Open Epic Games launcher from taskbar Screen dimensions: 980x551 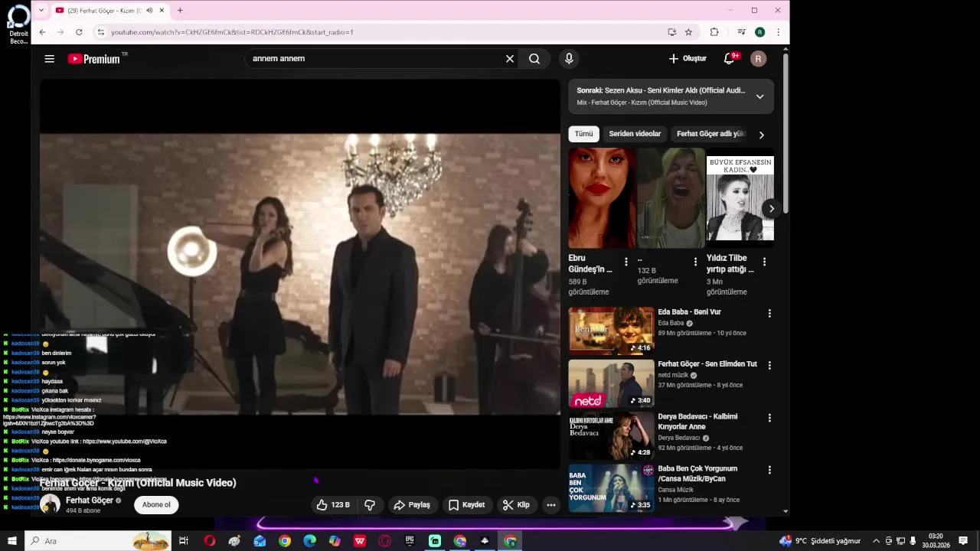[x=410, y=541]
